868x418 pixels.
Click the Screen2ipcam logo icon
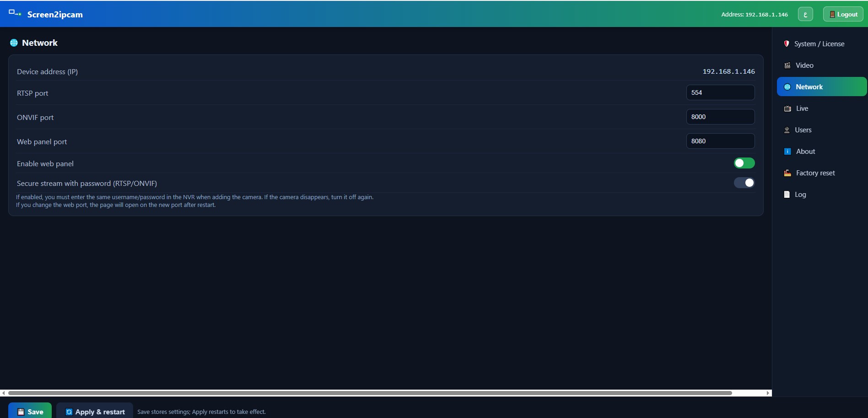(x=15, y=13)
